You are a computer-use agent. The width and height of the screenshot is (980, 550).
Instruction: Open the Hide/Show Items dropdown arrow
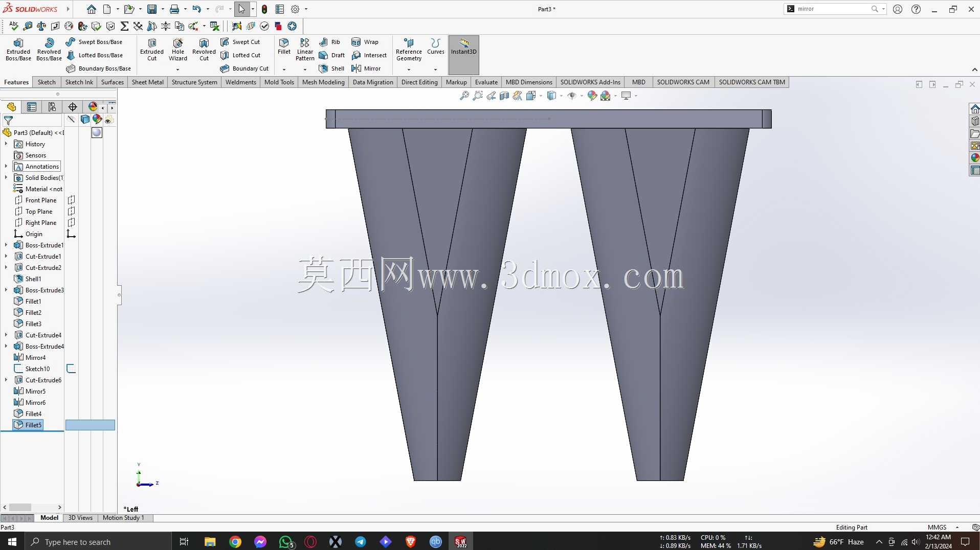click(582, 96)
